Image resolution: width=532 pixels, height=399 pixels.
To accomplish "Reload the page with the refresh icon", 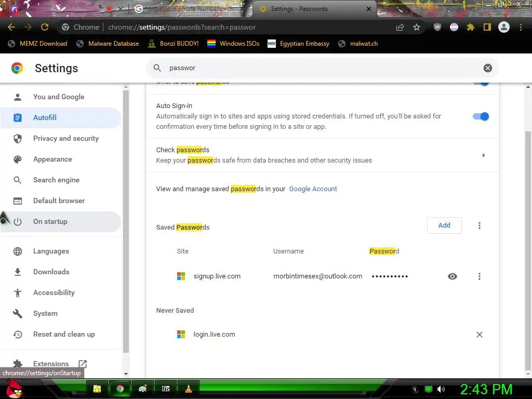I will click(45, 27).
